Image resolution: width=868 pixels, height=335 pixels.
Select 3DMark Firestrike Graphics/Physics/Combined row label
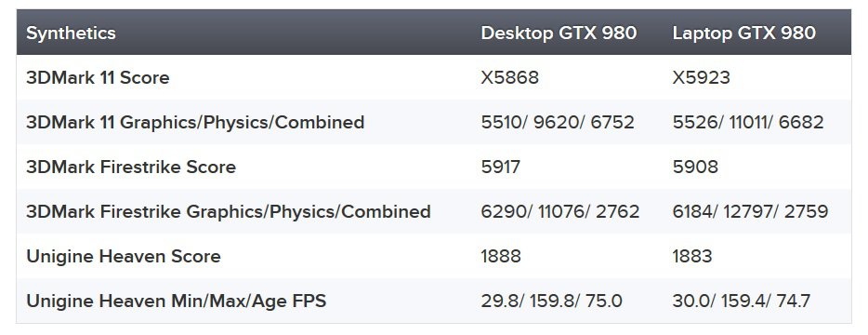228,212
